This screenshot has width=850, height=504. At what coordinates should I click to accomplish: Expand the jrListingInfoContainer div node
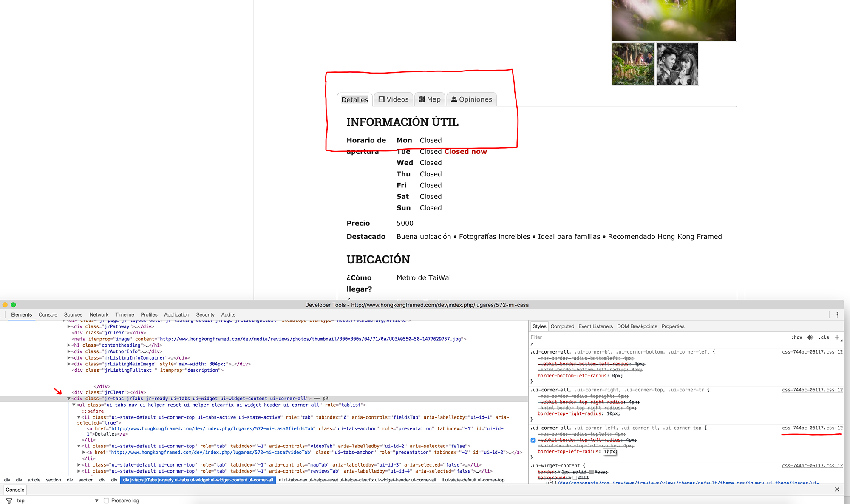(x=69, y=358)
